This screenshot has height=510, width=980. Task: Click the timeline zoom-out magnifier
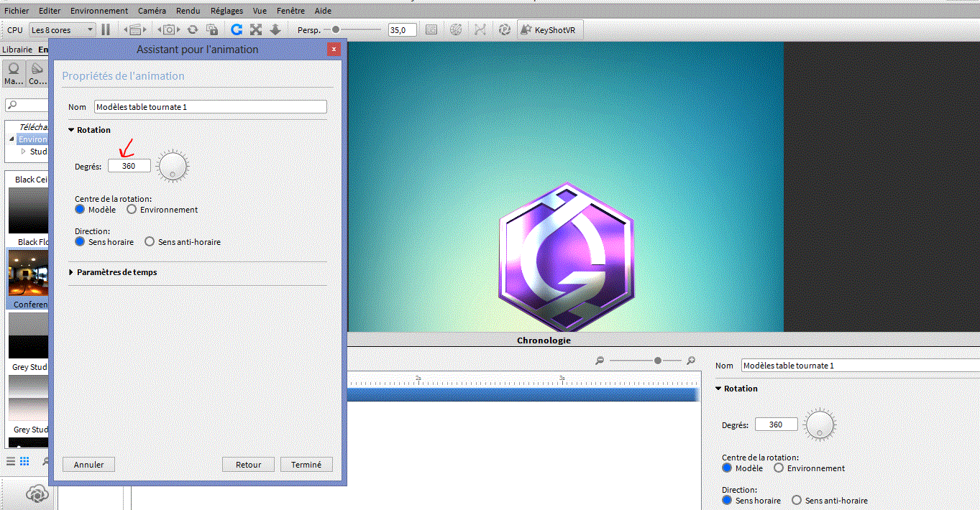(x=600, y=361)
